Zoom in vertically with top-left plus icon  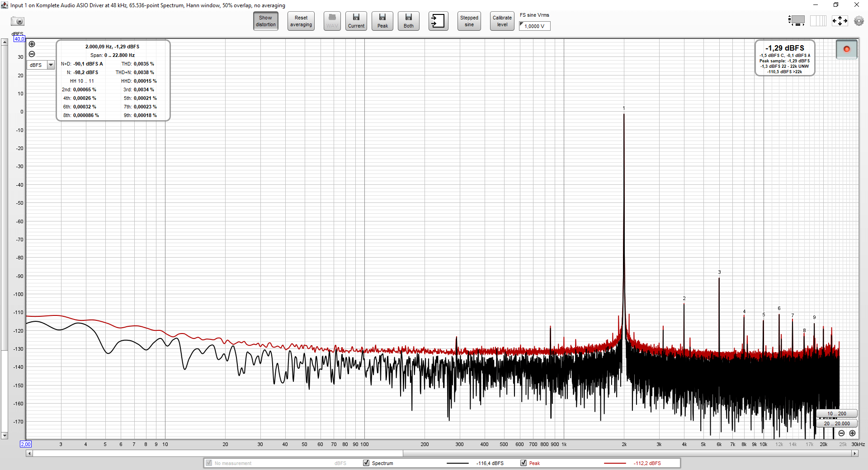tap(32, 44)
